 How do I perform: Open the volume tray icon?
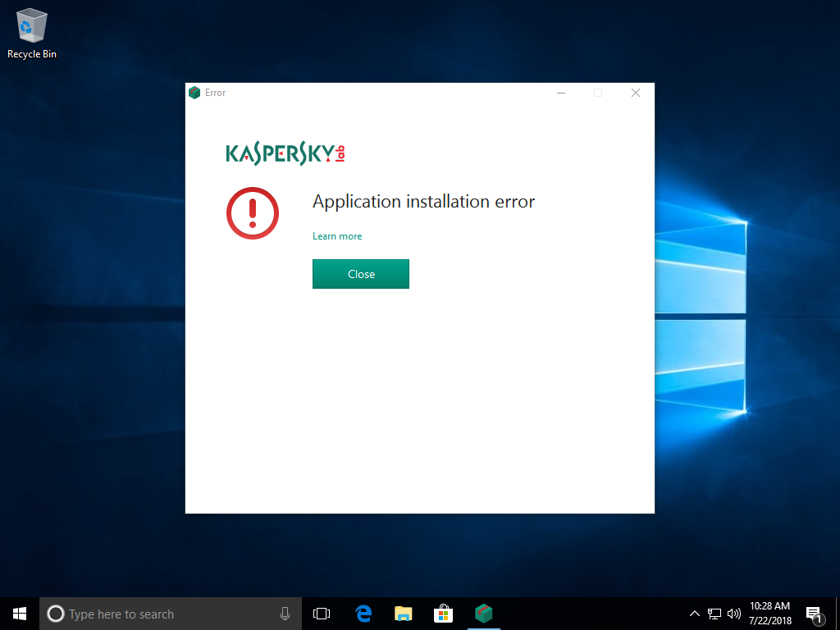734,614
